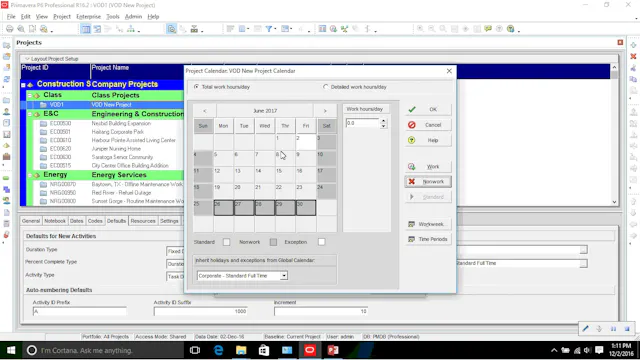Click the Activity ID Prefix field
Screen dimensions: 640x360
click(x=80, y=311)
